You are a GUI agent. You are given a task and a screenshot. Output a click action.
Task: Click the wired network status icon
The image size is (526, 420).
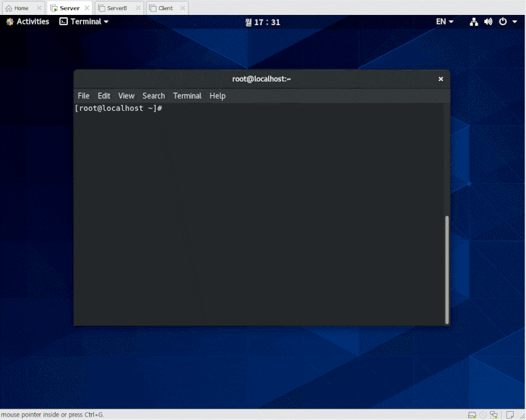[474, 22]
